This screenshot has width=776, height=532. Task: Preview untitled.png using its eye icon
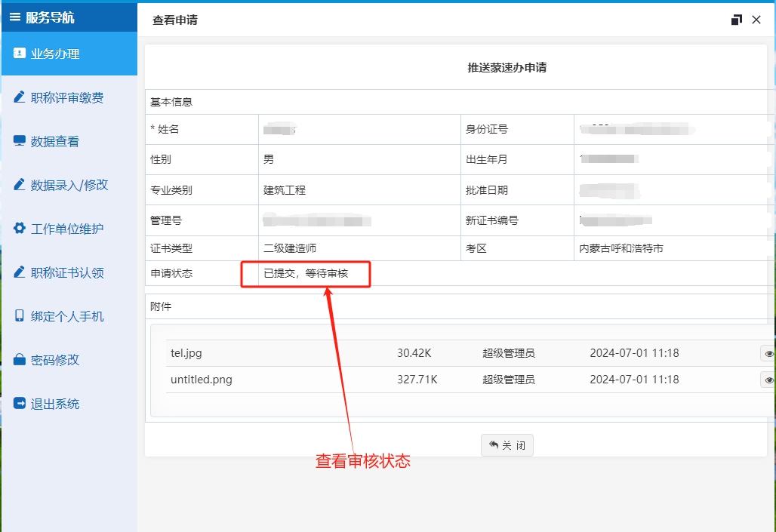[768, 380]
